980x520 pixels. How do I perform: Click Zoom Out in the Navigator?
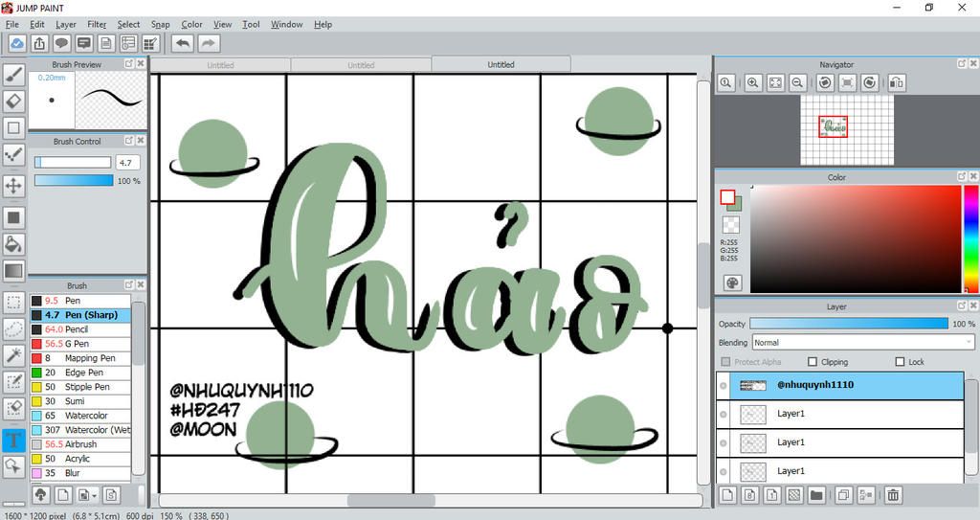pos(797,82)
